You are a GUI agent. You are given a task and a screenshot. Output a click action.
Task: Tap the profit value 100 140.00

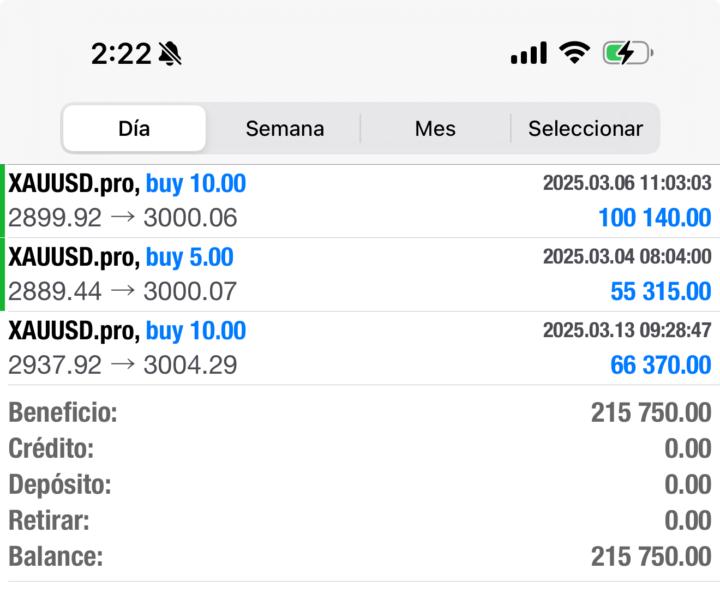tap(655, 218)
